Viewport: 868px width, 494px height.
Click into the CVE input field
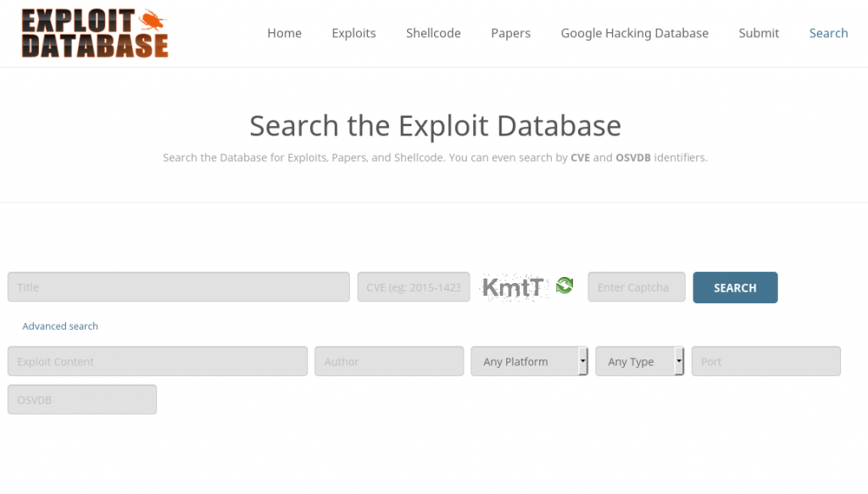coord(414,287)
